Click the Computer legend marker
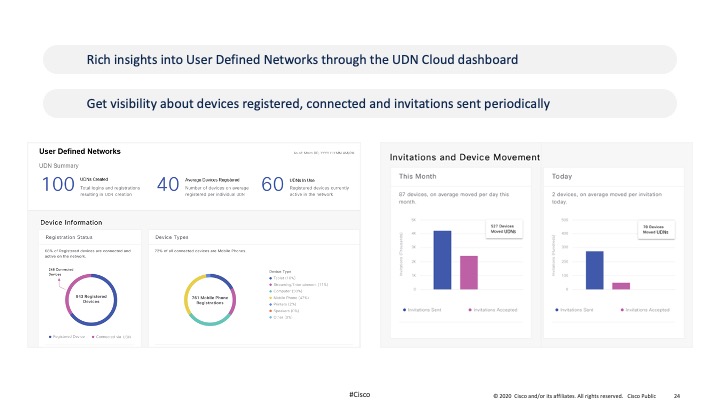 [x=271, y=291]
